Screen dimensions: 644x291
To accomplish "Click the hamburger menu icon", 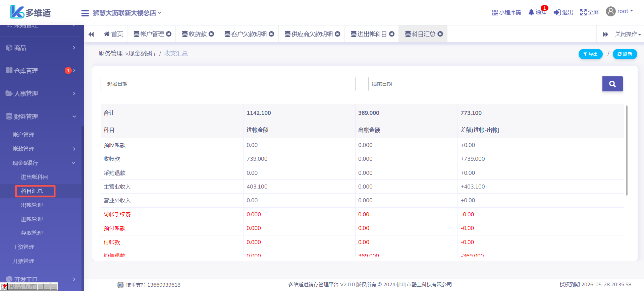I will click(85, 13).
